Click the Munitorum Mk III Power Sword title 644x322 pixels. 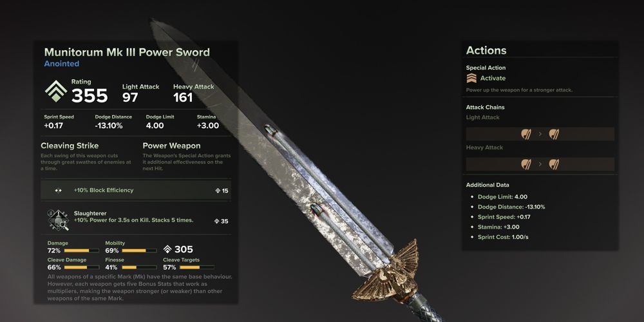(x=127, y=52)
